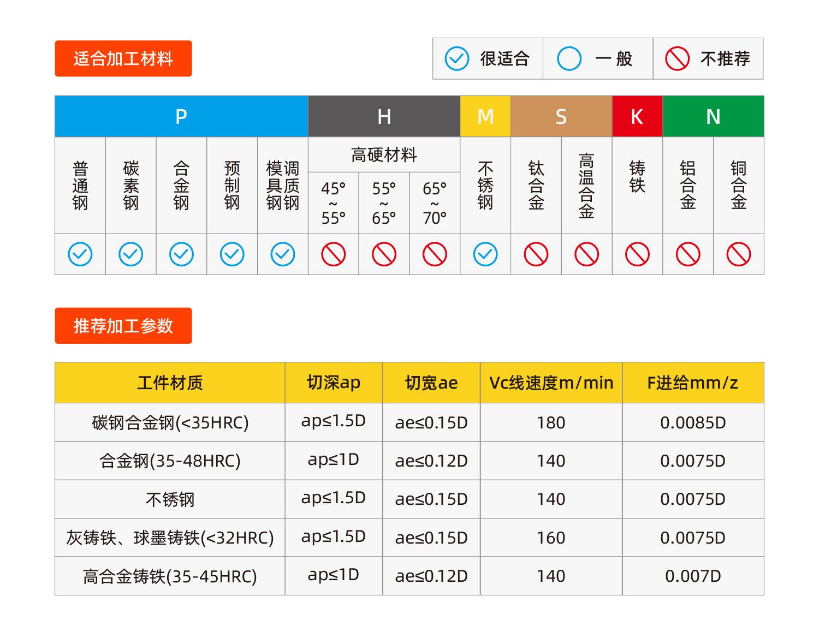The image size is (819, 644).
Task: Click the 180 line speed value
Action: 551,423
